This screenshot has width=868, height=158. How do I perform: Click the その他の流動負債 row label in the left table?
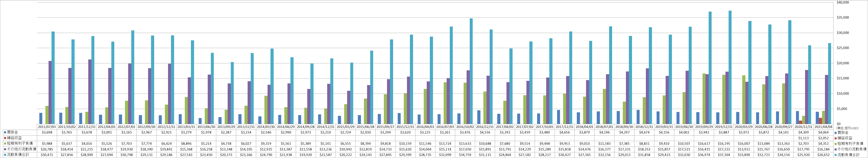click(21, 149)
